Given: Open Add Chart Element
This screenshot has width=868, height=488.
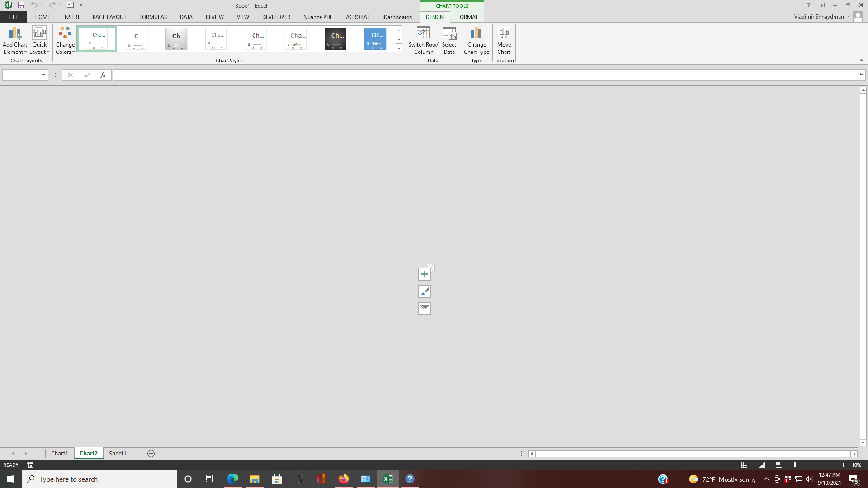Looking at the screenshot, I should pos(15,40).
